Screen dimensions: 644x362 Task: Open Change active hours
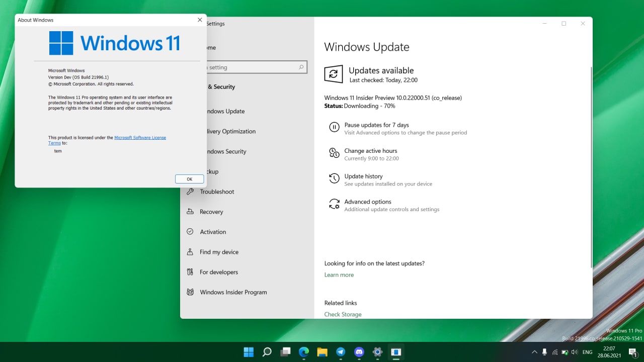coord(370,151)
